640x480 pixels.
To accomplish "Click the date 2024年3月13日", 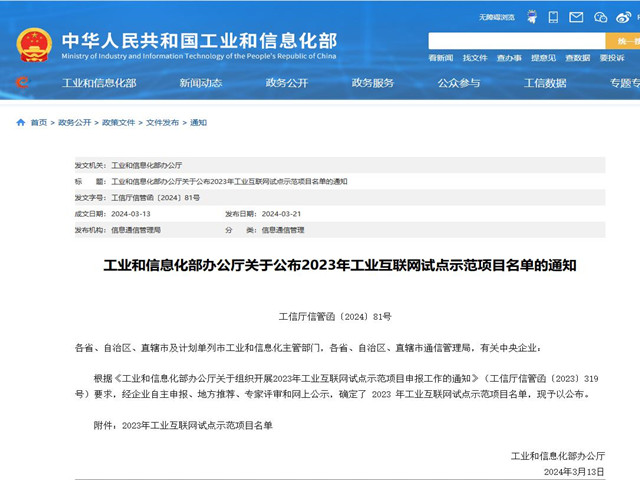I will (574, 472).
